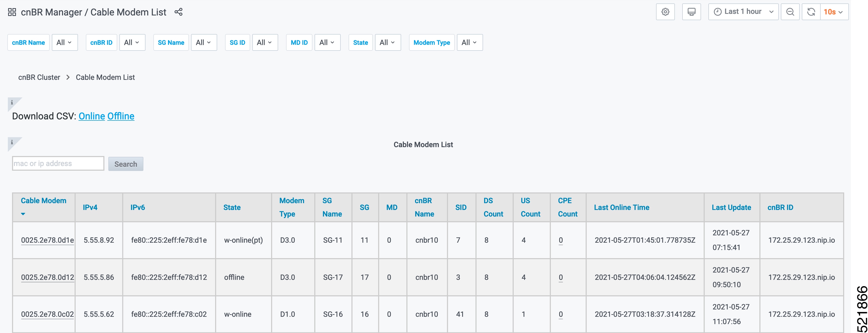Click the Cable Modem List panel title
This screenshot has width=868, height=333.
pyautogui.click(x=423, y=145)
